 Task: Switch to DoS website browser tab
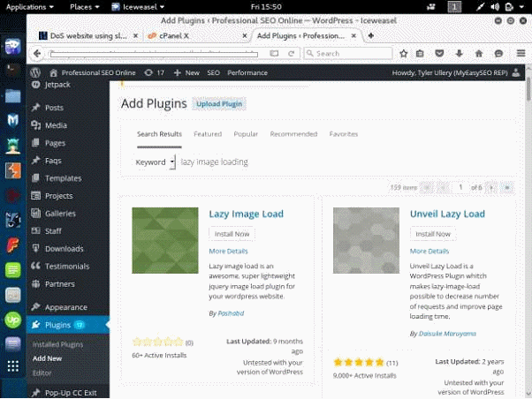click(87, 35)
